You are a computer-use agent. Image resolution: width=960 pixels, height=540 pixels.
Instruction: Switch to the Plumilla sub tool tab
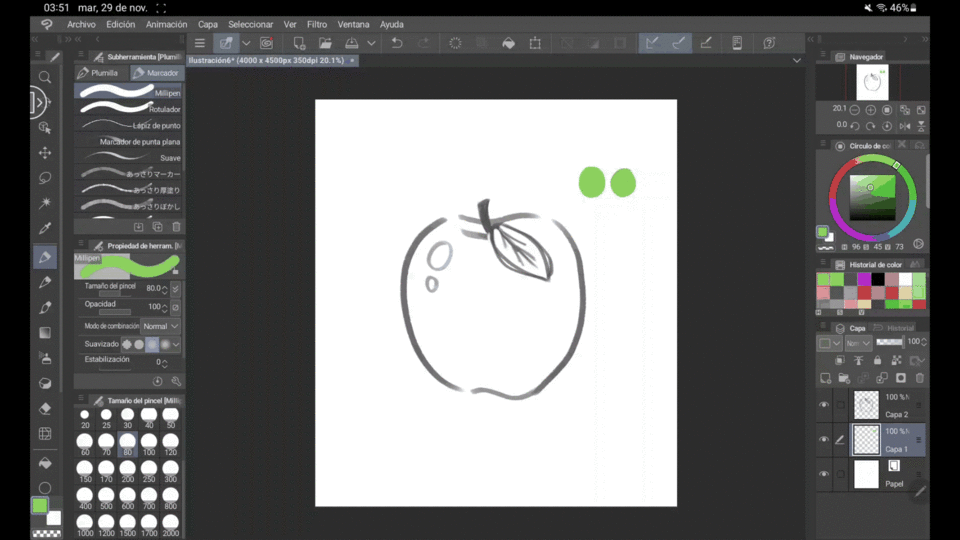98,73
